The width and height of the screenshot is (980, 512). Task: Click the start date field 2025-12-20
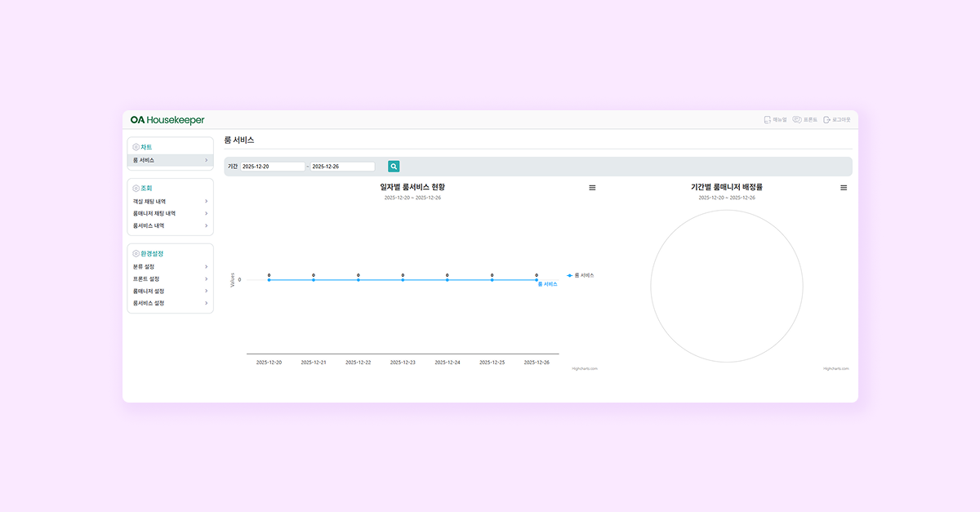pos(273,167)
